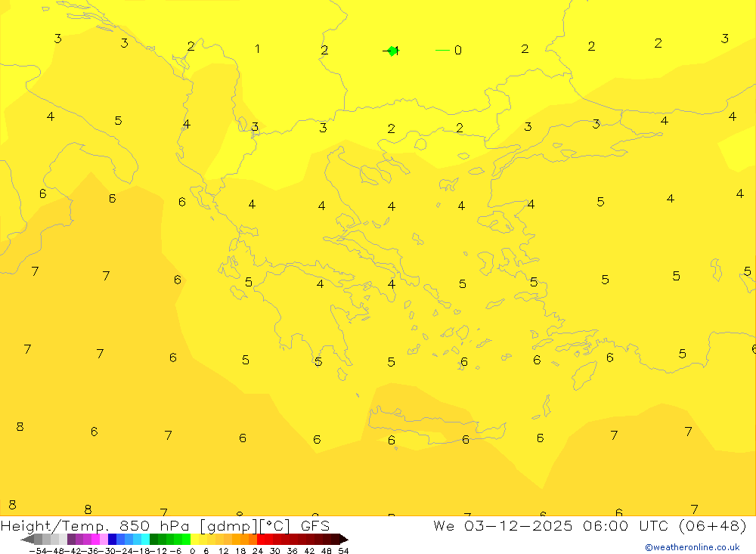The image size is (756, 554).
Task: Click the legend label '-54'
Action: (x=38, y=551)
